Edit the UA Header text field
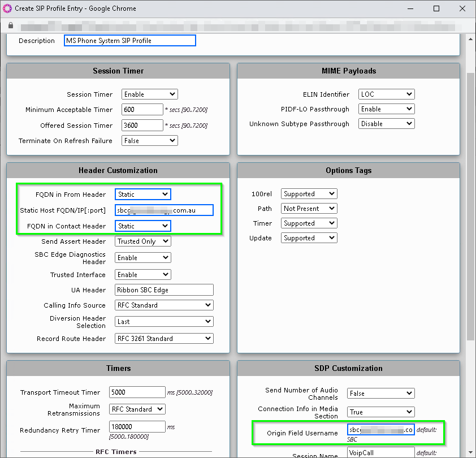This screenshot has height=458, width=476. (x=164, y=290)
